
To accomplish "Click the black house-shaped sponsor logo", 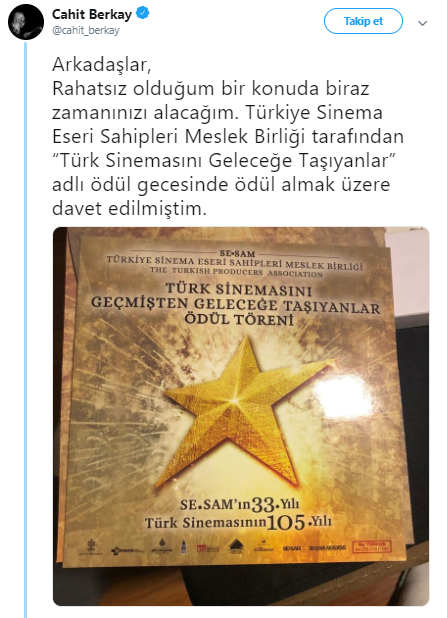I will pyautogui.click(x=236, y=546).
